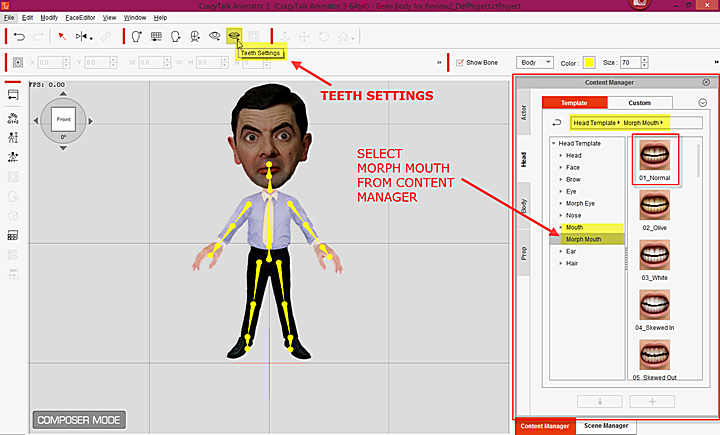Toggle the Show Bone checkbox
Image resolution: width=720 pixels, height=435 pixels.
[460, 62]
